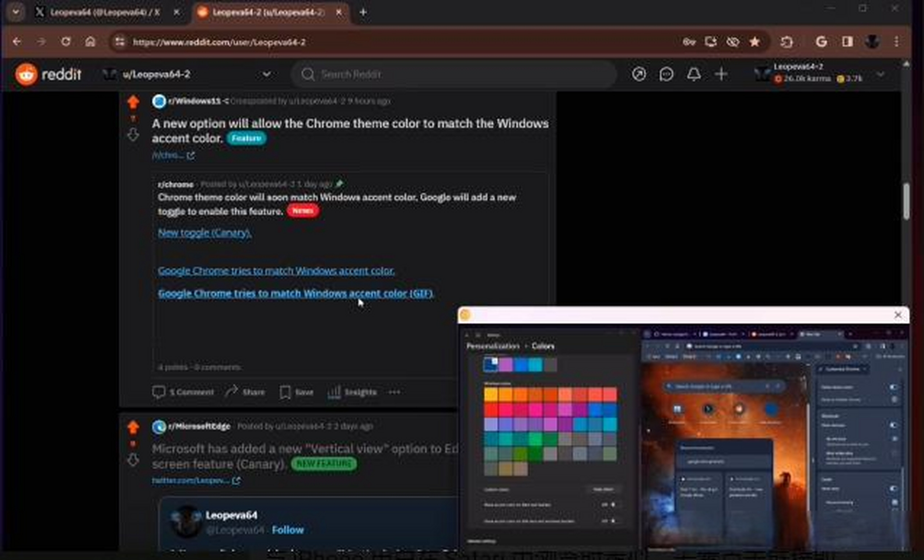Downvote the Microsoft Edge Vertical view post
Image resolution: width=924 pixels, height=560 pixels.
(x=133, y=460)
